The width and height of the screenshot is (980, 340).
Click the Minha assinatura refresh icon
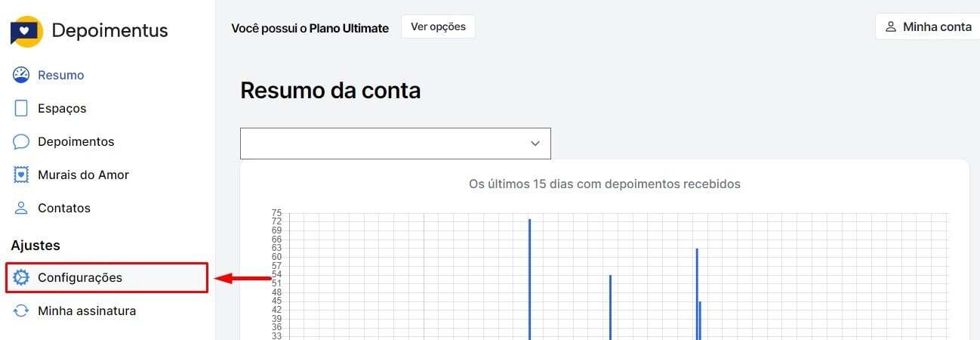pyautogui.click(x=21, y=311)
